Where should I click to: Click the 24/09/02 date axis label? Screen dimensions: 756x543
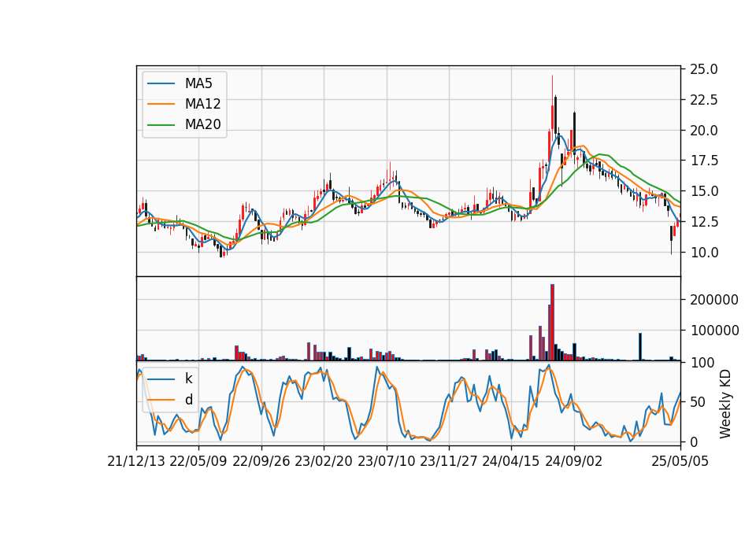[574, 461]
